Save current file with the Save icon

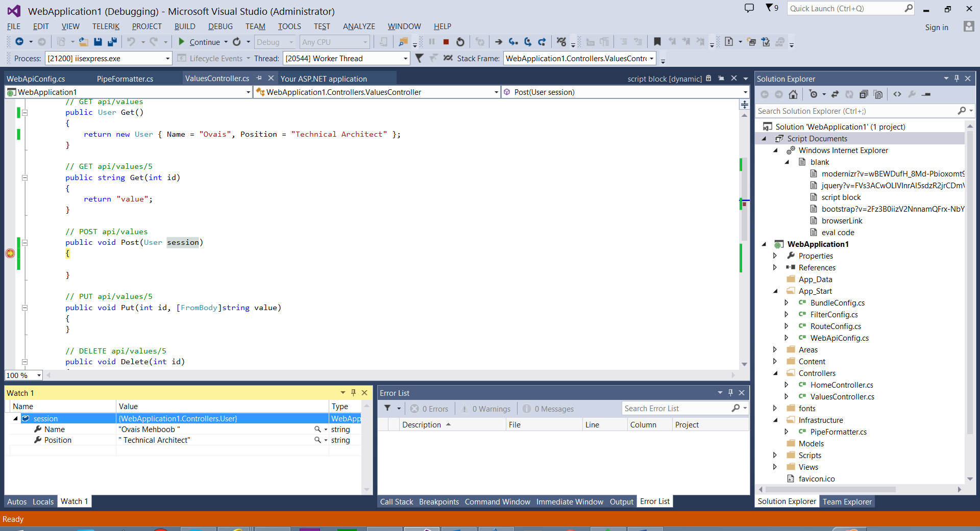point(98,42)
